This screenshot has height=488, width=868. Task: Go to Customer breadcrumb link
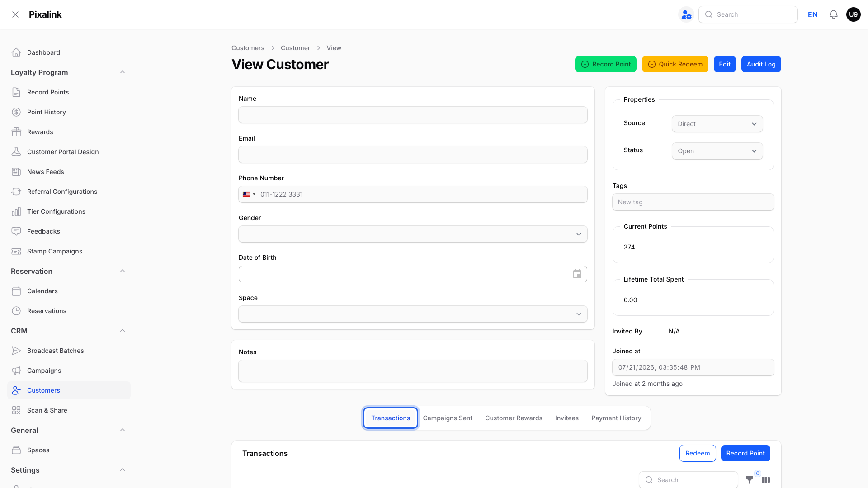(x=295, y=48)
